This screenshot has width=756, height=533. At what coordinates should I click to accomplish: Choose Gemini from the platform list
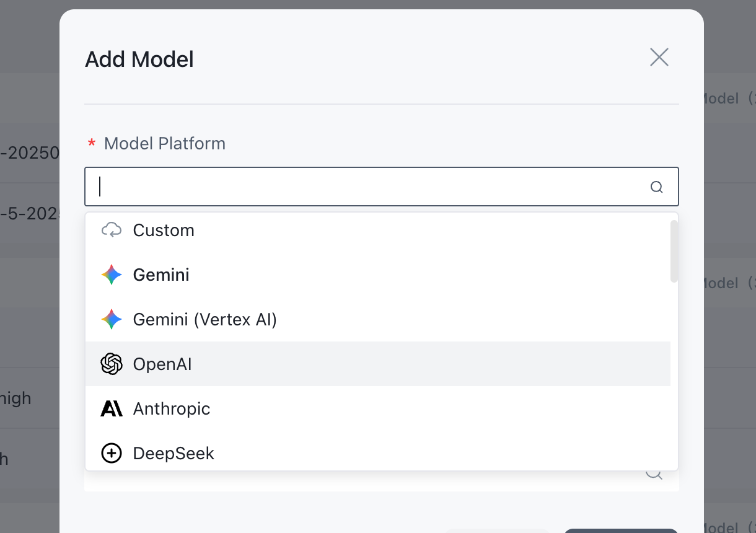(x=378, y=275)
